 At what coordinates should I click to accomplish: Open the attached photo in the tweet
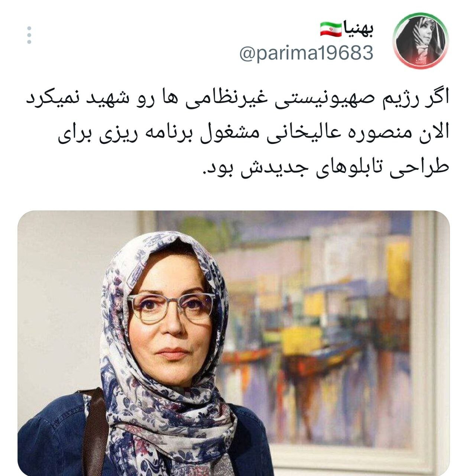234,343
